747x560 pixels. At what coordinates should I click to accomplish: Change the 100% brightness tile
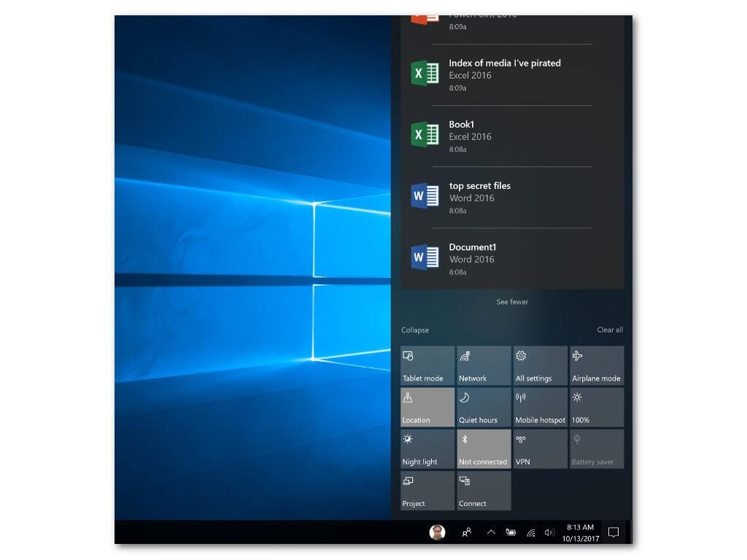point(597,407)
